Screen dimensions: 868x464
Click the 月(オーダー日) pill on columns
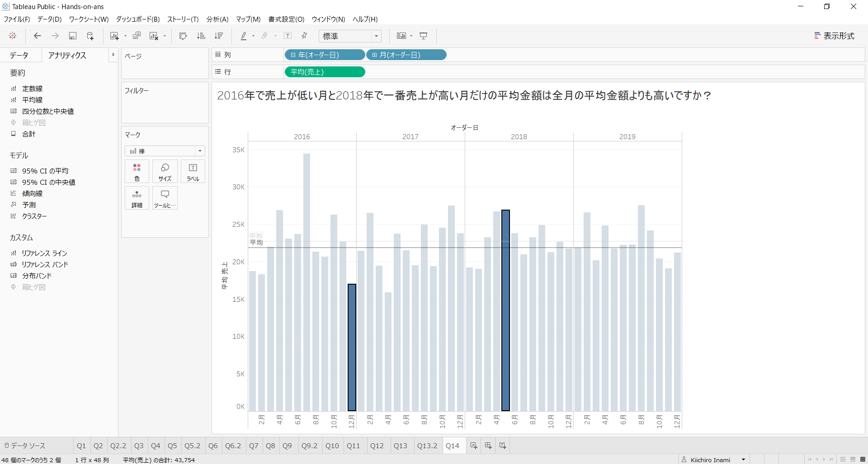tap(406, 55)
